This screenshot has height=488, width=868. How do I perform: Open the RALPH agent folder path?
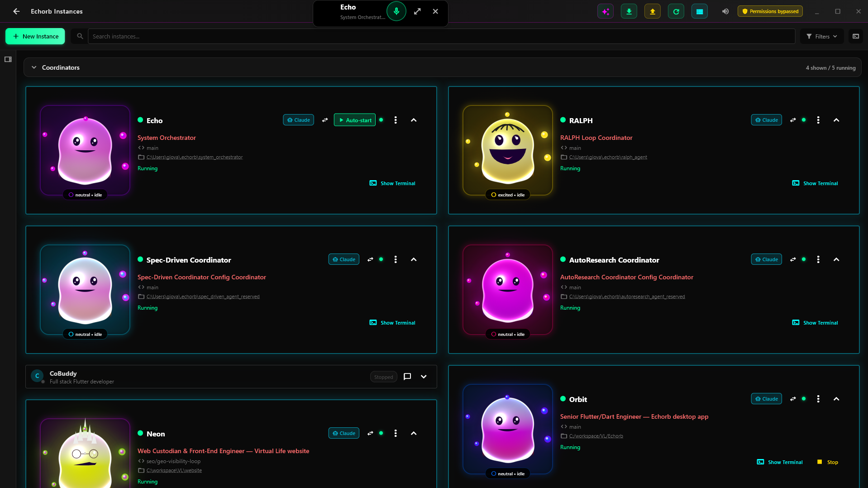[608, 157]
